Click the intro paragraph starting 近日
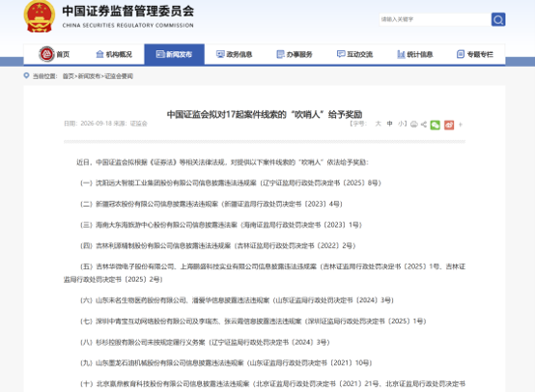 (x=222, y=162)
